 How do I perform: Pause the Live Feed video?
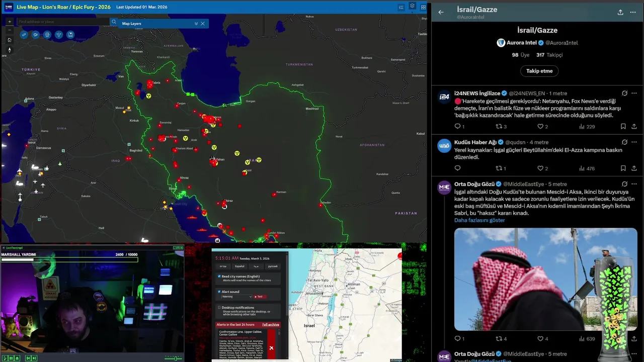click(11, 358)
